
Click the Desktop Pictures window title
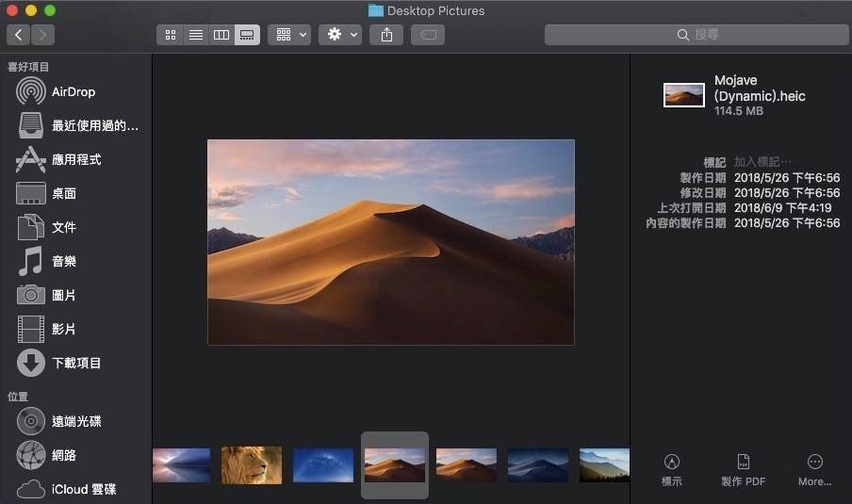[x=435, y=10]
